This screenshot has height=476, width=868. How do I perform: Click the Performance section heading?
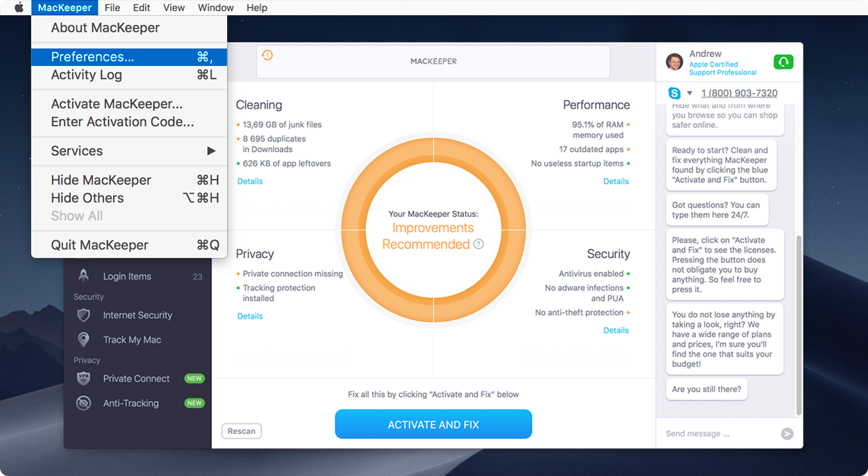point(596,105)
